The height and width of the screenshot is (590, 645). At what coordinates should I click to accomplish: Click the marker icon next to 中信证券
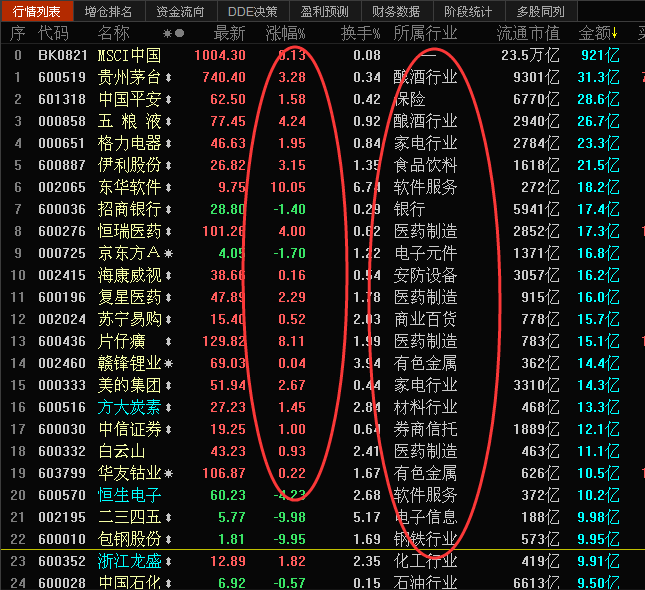[168, 430]
